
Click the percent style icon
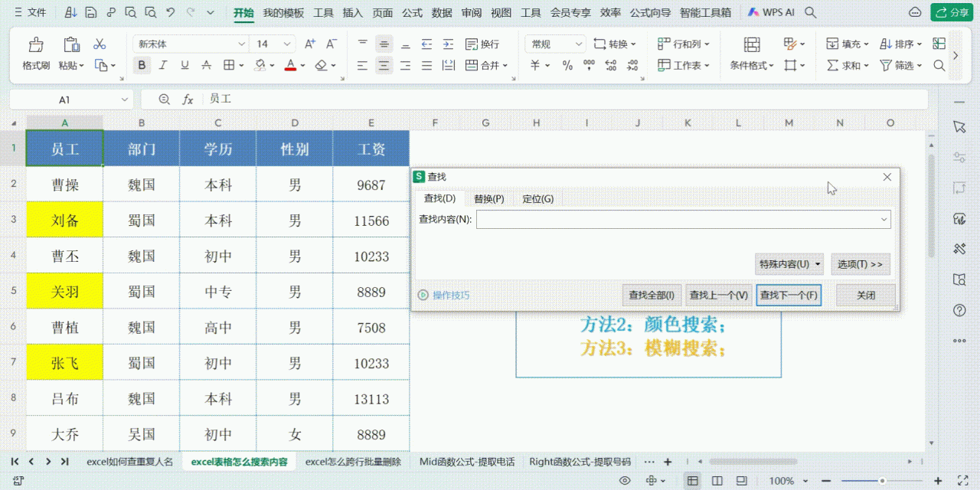(x=567, y=66)
